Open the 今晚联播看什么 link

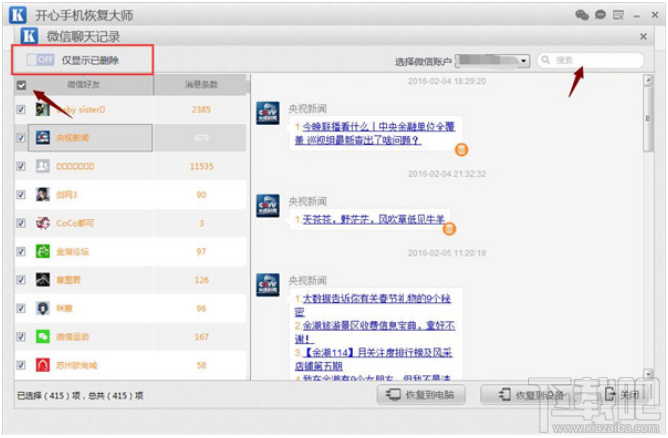[x=375, y=133]
